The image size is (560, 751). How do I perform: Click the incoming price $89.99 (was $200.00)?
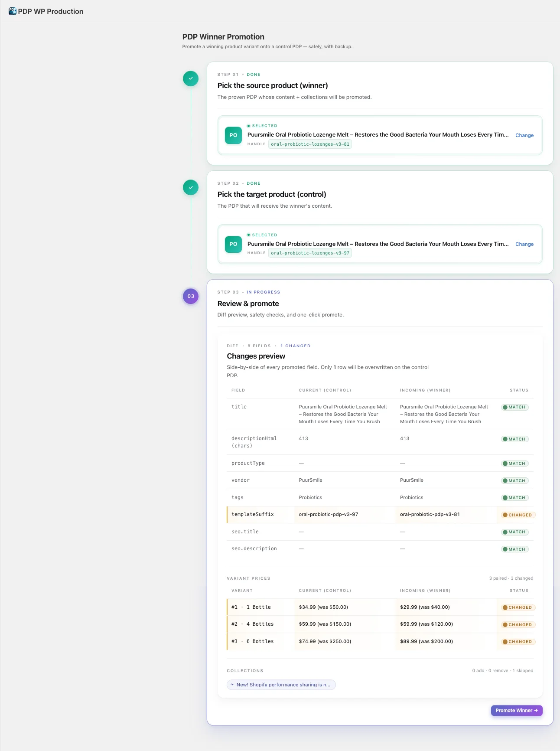427,641
